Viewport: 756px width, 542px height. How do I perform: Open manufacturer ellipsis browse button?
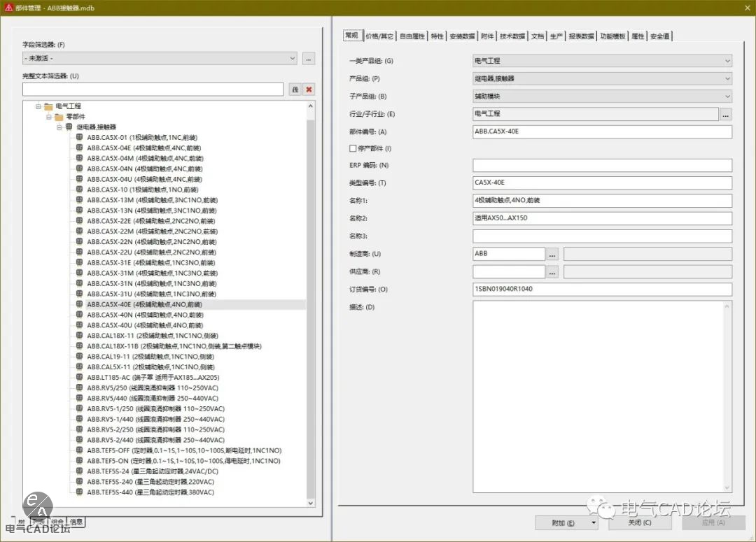click(552, 254)
